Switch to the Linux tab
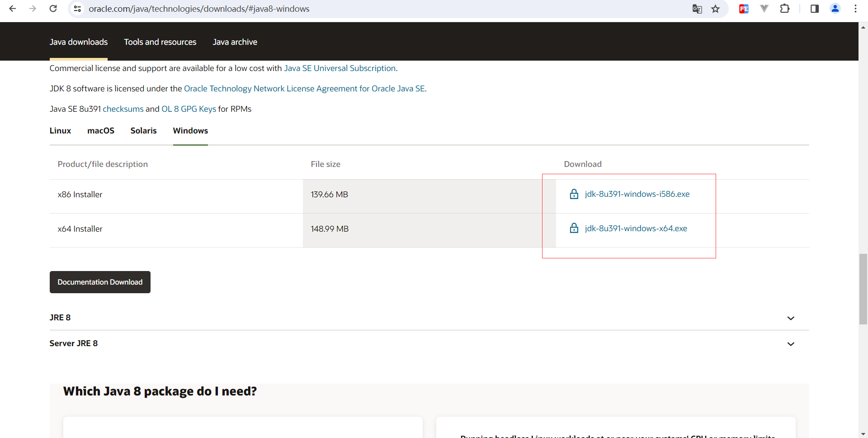Viewport: 868px width, 438px height. (x=60, y=131)
